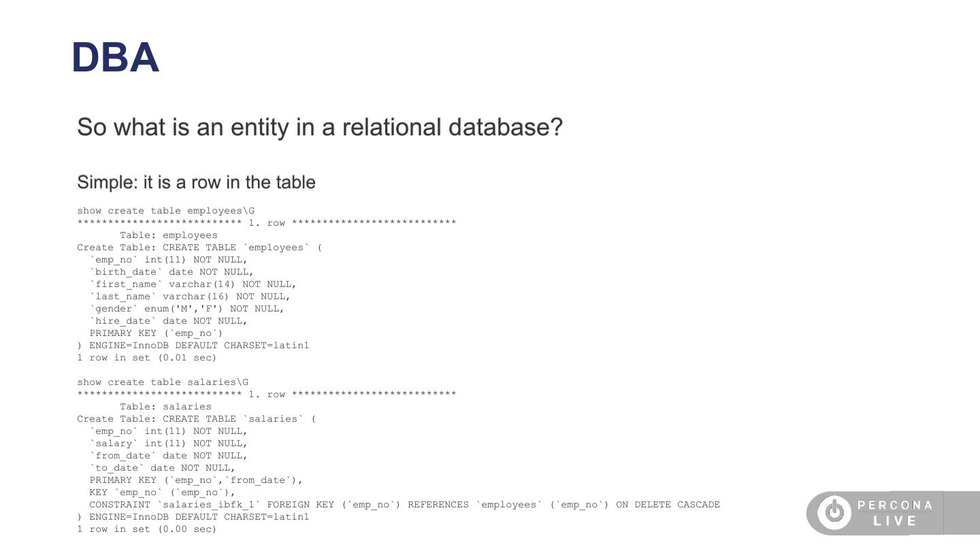The width and height of the screenshot is (980, 551).
Task: Click the PERCONA LIVE logo text
Action: pyautogui.click(x=895, y=513)
